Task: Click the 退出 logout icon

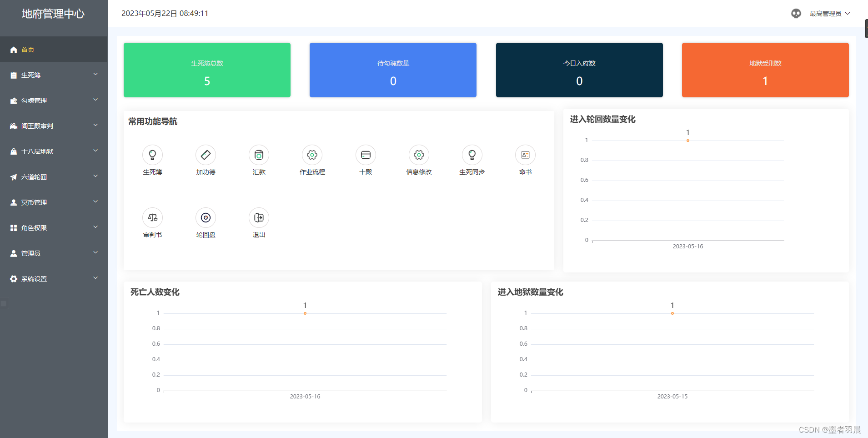Action: click(x=259, y=217)
